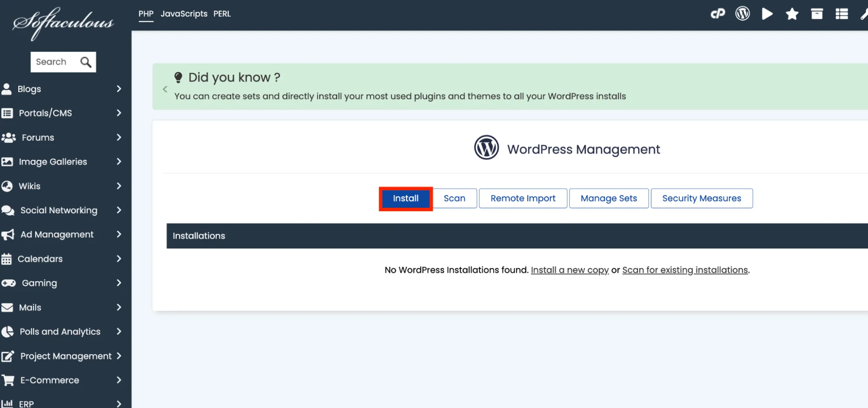This screenshot has height=408, width=868.
Task: Click the Manage Sets button
Action: 609,199
